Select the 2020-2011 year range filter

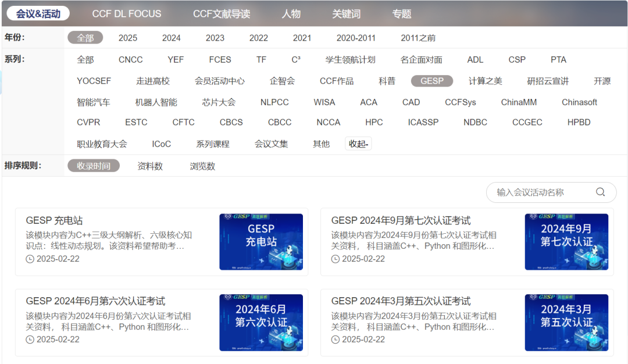click(x=356, y=38)
